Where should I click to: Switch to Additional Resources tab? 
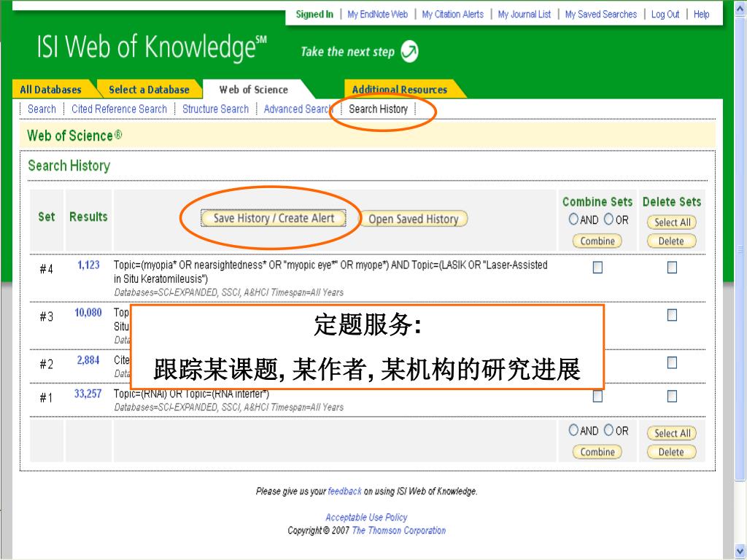click(399, 90)
